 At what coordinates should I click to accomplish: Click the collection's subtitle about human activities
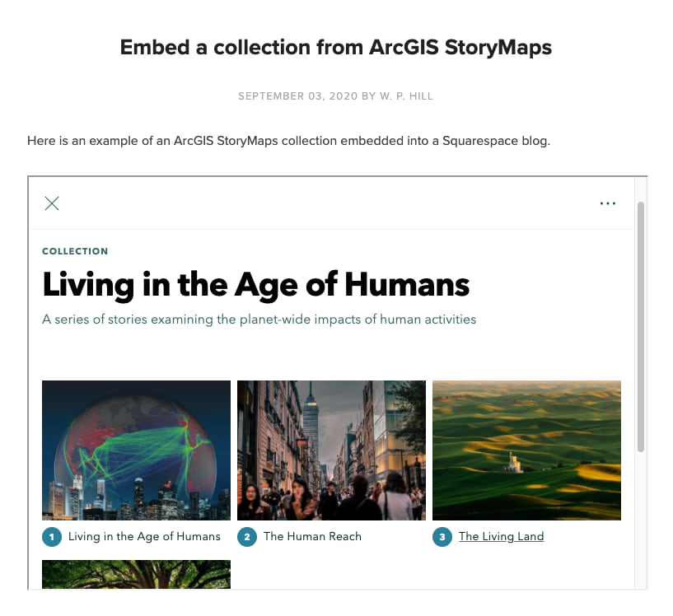(x=259, y=320)
